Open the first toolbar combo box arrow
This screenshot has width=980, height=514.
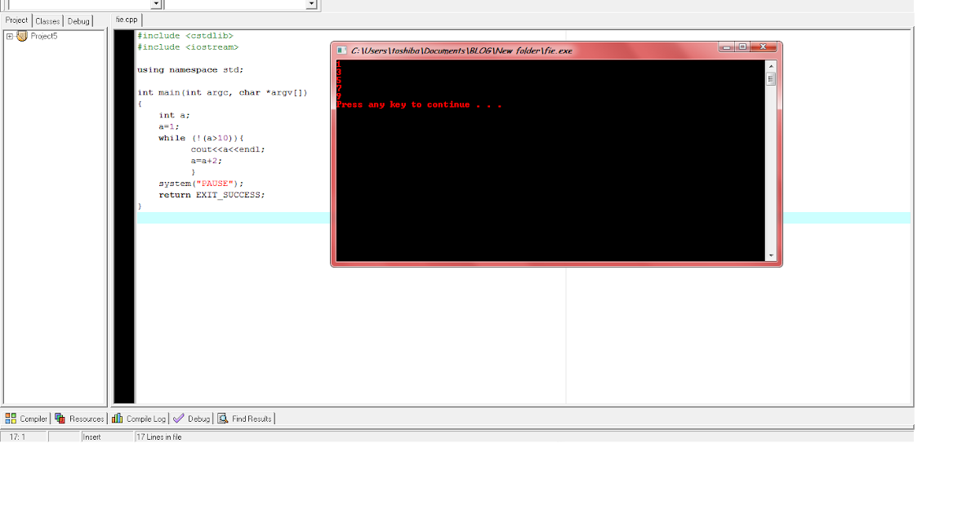point(156,4)
